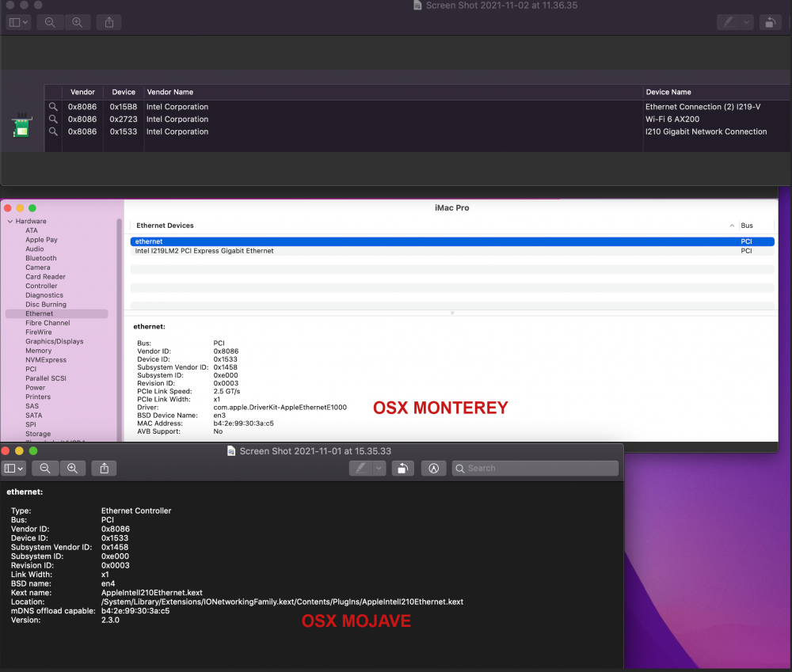Click the split-pane divider handle dot

[x=452, y=313]
